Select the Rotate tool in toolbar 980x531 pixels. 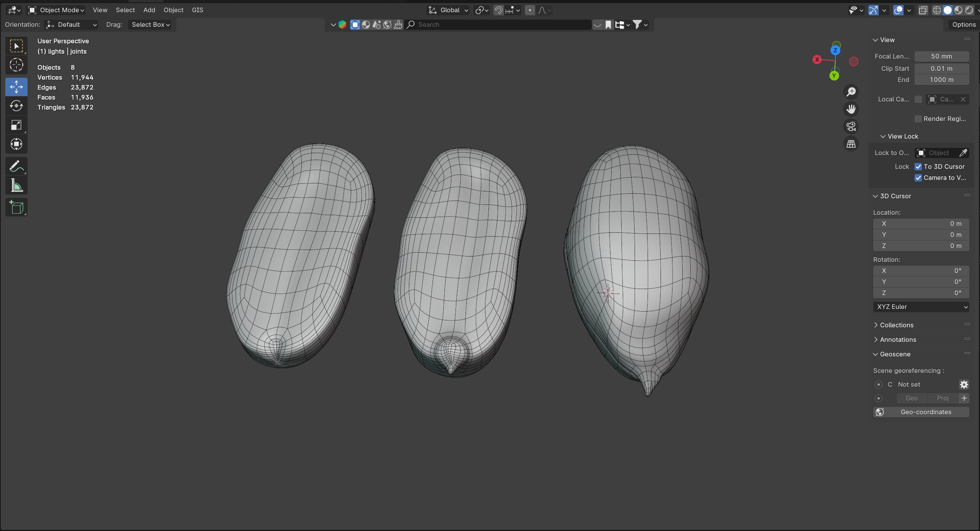(16, 106)
